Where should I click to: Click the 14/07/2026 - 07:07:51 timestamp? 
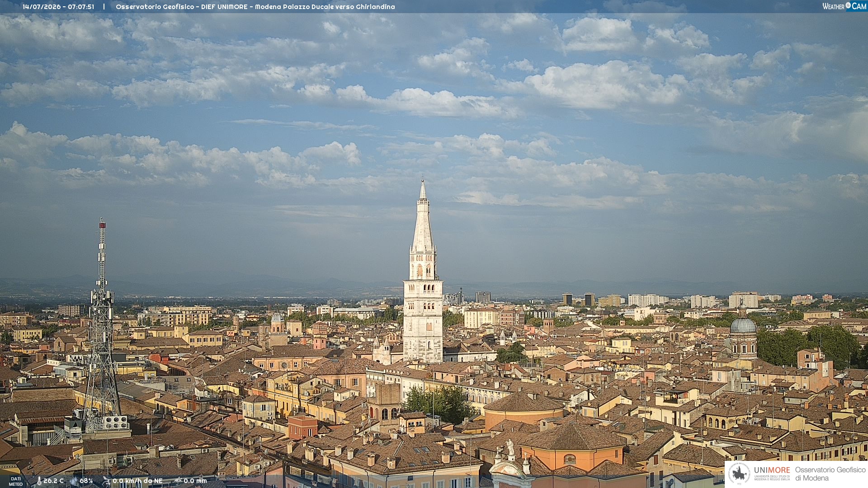click(58, 7)
